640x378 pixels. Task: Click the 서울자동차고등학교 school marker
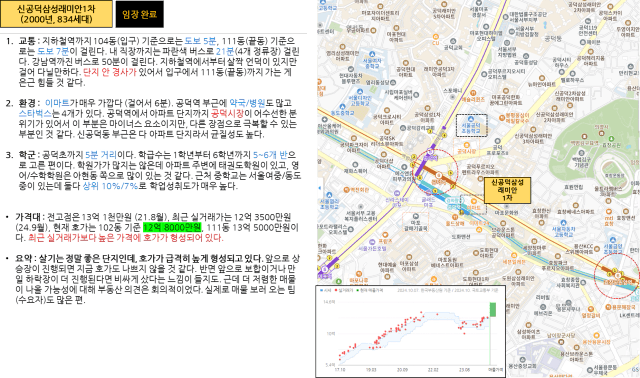[x=564, y=223]
